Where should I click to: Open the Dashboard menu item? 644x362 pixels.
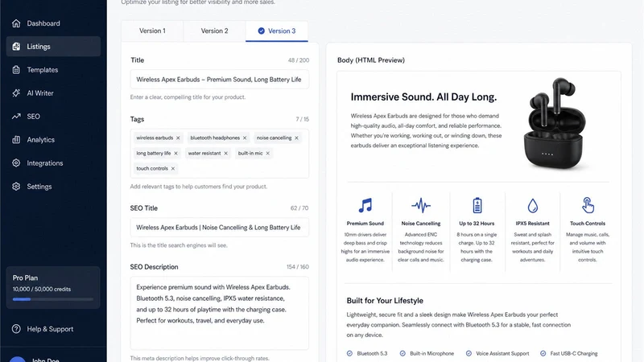click(x=53, y=23)
